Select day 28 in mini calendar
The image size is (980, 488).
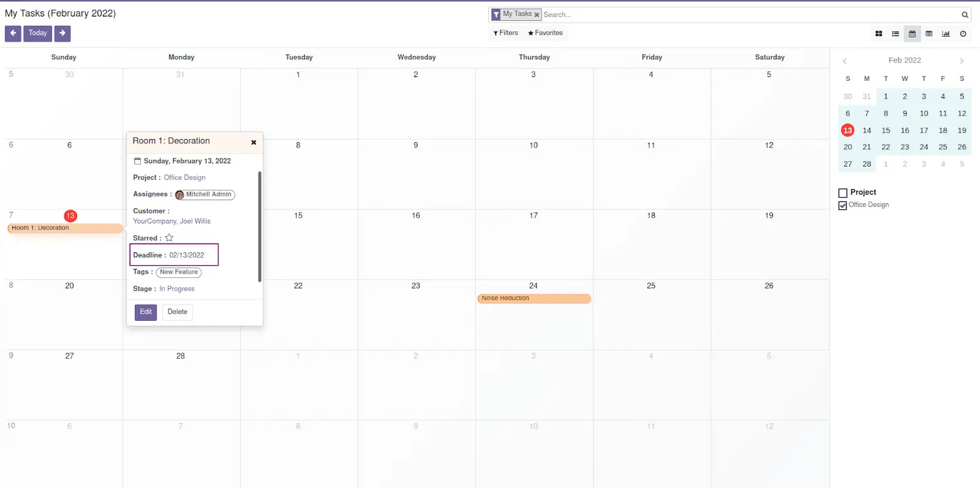coord(867,164)
